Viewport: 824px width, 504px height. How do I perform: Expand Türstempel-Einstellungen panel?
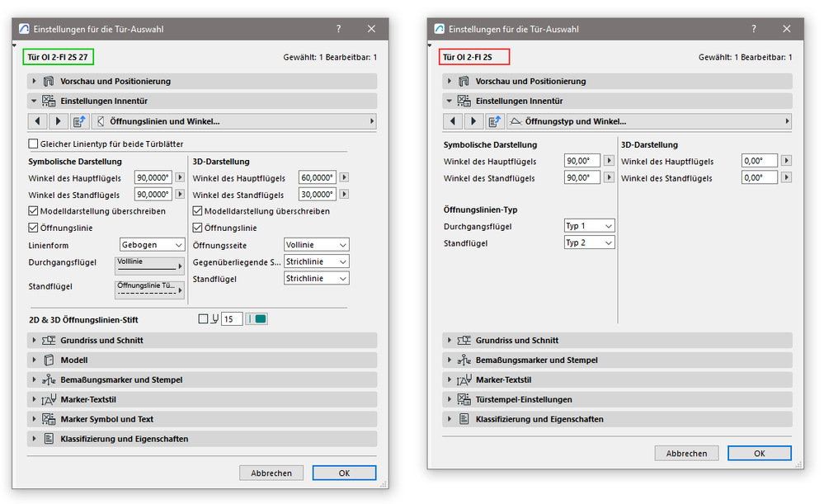[x=450, y=399]
